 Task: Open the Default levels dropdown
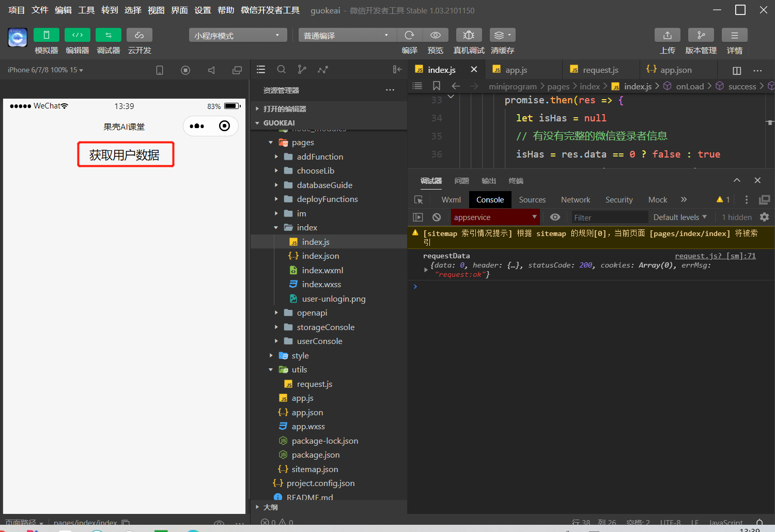[680, 217]
